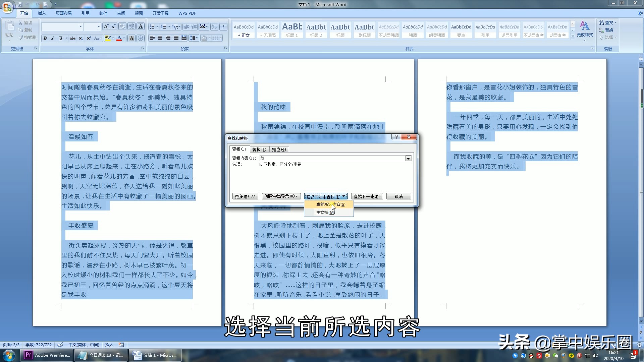Click the Find Next button
The image size is (644, 362).
pyautogui.click(x=367, y=196)
